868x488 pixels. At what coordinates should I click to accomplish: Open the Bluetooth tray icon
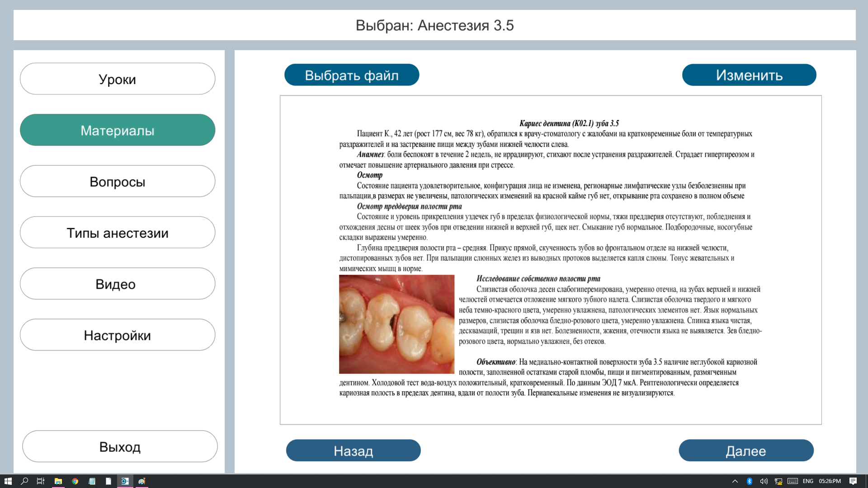tap(749, 481)
